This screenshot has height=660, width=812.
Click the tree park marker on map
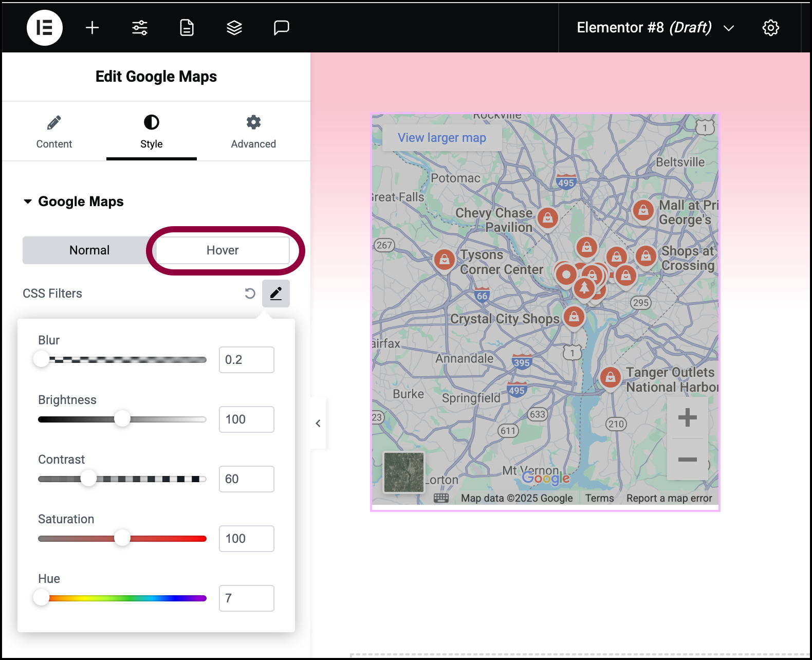(584, 288)
